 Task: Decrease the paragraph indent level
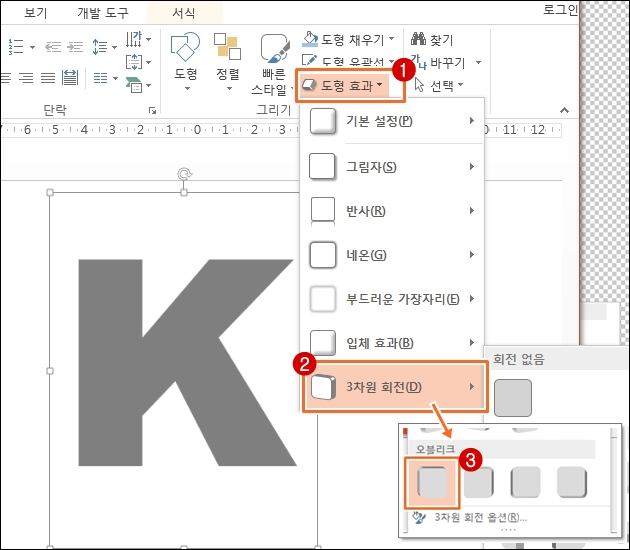[53, 47]
